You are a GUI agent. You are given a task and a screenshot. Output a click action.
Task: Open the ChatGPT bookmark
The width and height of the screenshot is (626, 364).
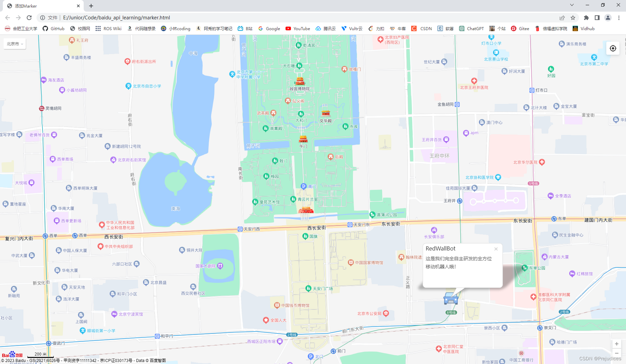471,28
